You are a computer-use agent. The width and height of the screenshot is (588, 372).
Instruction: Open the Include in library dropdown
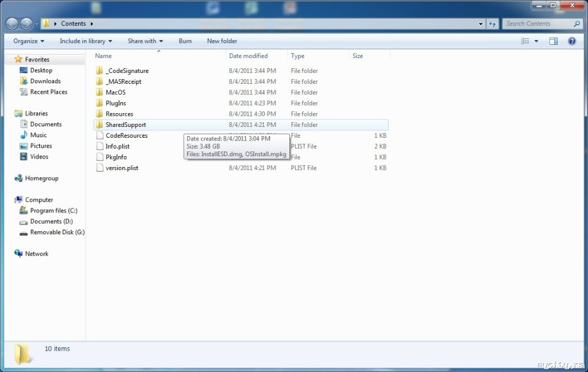[x=86, y=41]
